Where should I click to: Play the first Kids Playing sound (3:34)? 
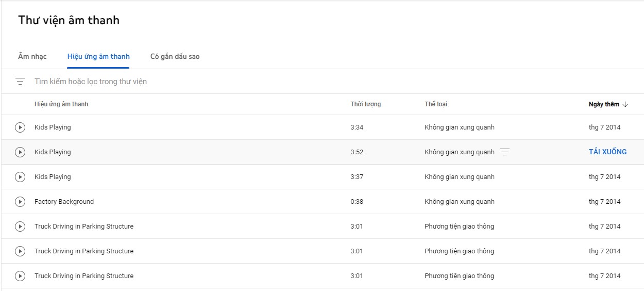point(20,127)
